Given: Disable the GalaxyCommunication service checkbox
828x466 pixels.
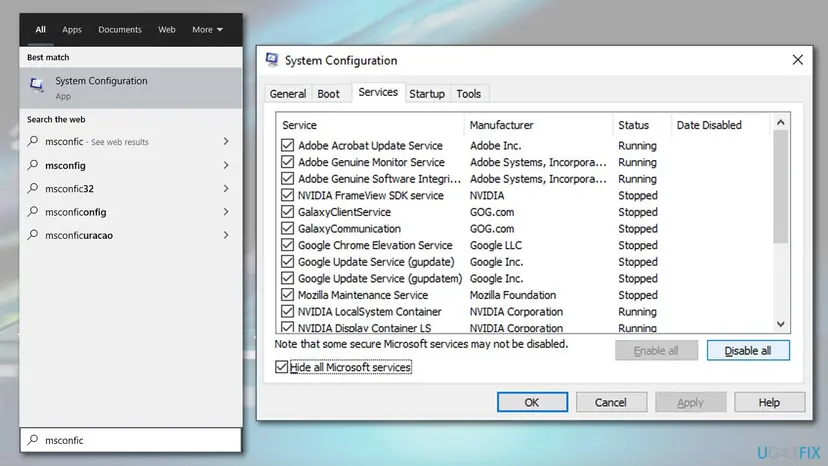Looking at the screenshot, I should click(287, 228).
